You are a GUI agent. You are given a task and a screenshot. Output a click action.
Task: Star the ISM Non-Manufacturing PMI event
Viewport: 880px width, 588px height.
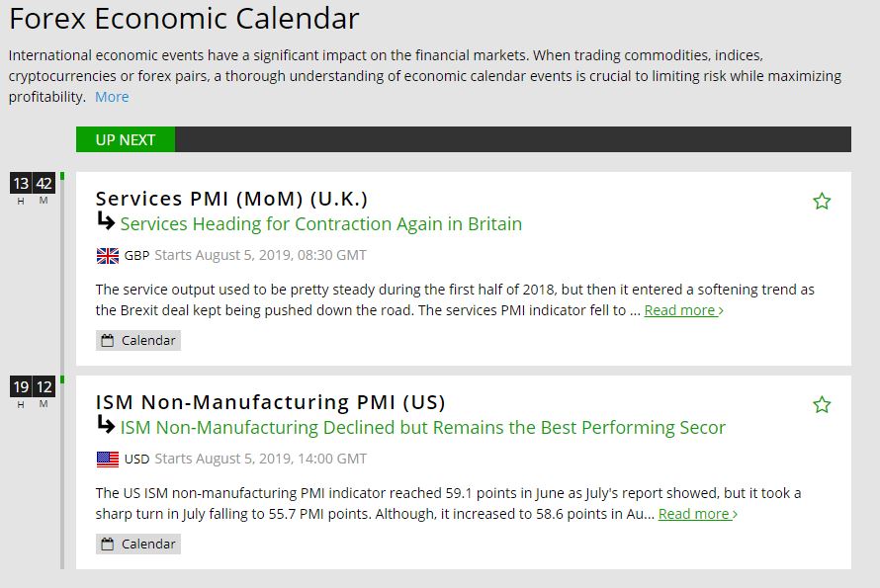(x=822, y=405)
